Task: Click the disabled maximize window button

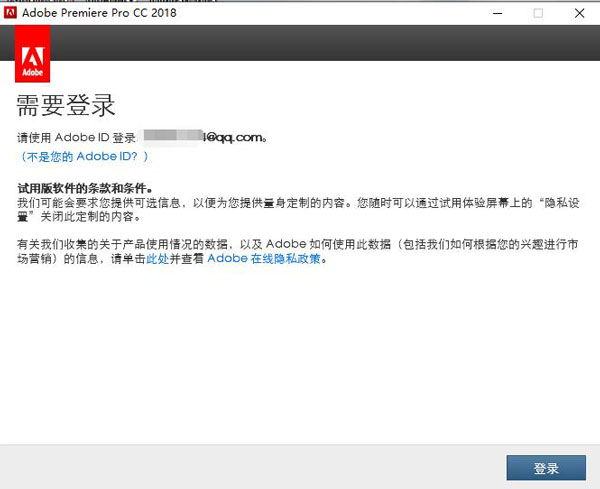Action: click(x=538, y=13)
